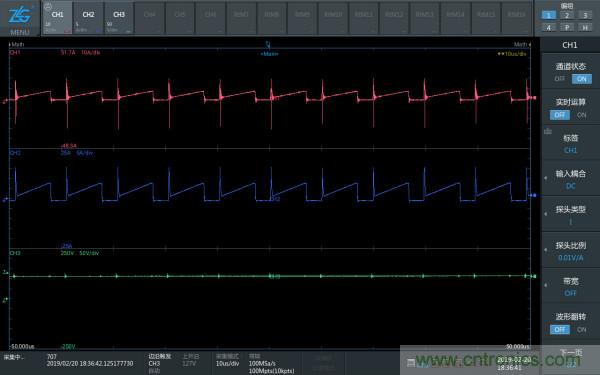Turn channel status ON
Viewport: 600px width, 375px height.
[582, 79]
